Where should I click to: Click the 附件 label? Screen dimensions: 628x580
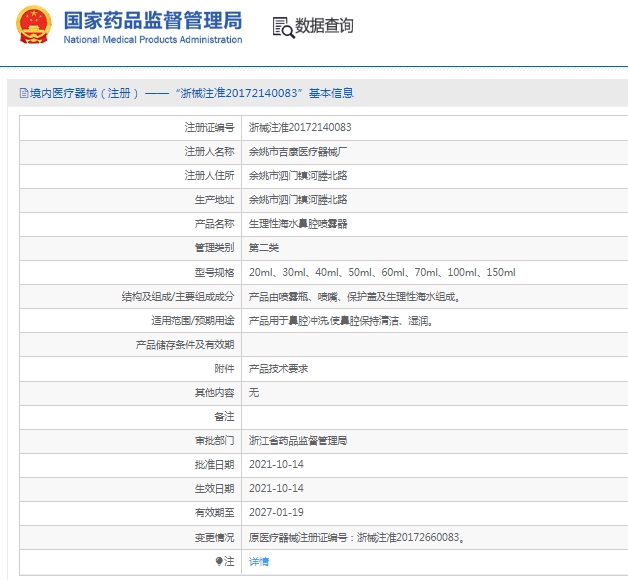point(224,369)
